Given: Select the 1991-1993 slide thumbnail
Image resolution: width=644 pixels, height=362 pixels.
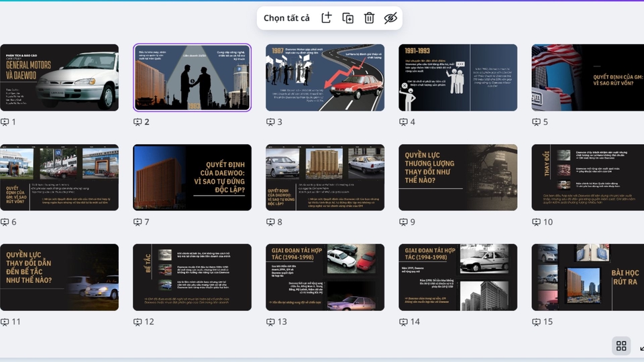Looking at the screenshot, I should [458, 78].
